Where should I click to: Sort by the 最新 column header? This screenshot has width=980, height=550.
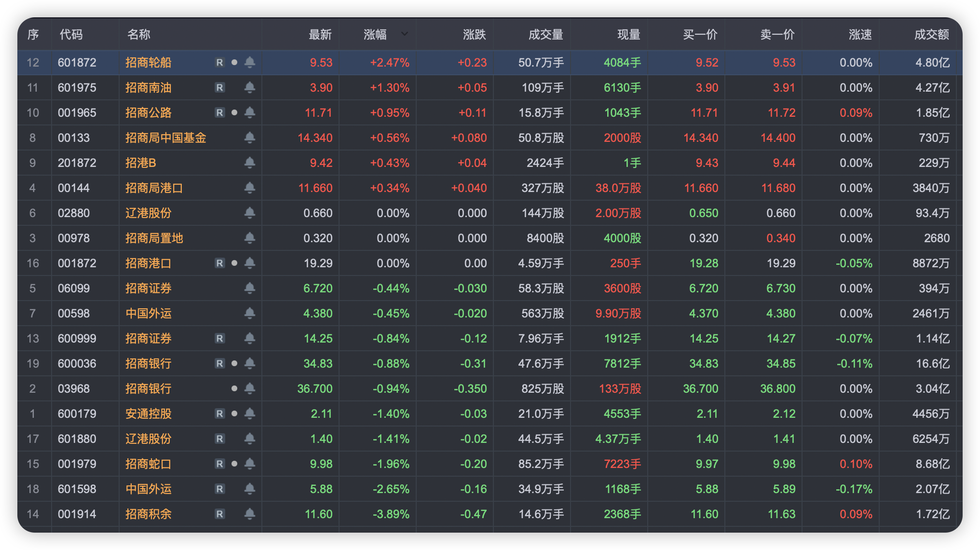pos(320,34)
